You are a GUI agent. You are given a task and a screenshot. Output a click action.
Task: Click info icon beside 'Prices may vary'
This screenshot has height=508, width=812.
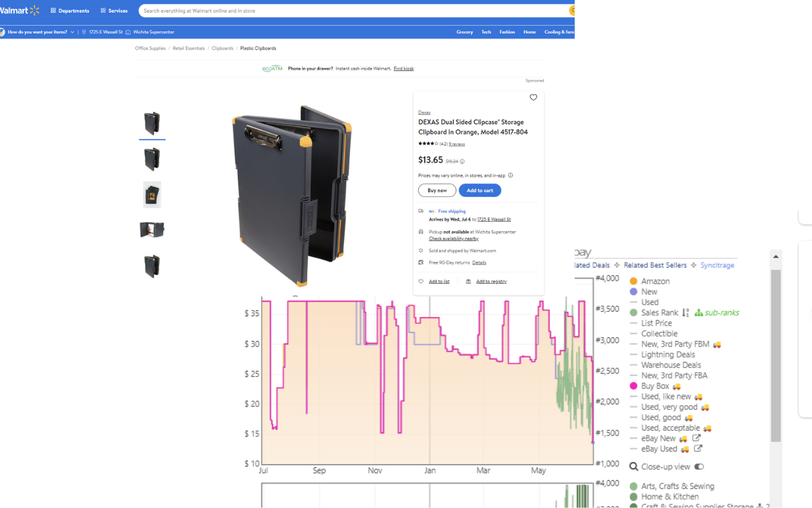coord(511,175)
